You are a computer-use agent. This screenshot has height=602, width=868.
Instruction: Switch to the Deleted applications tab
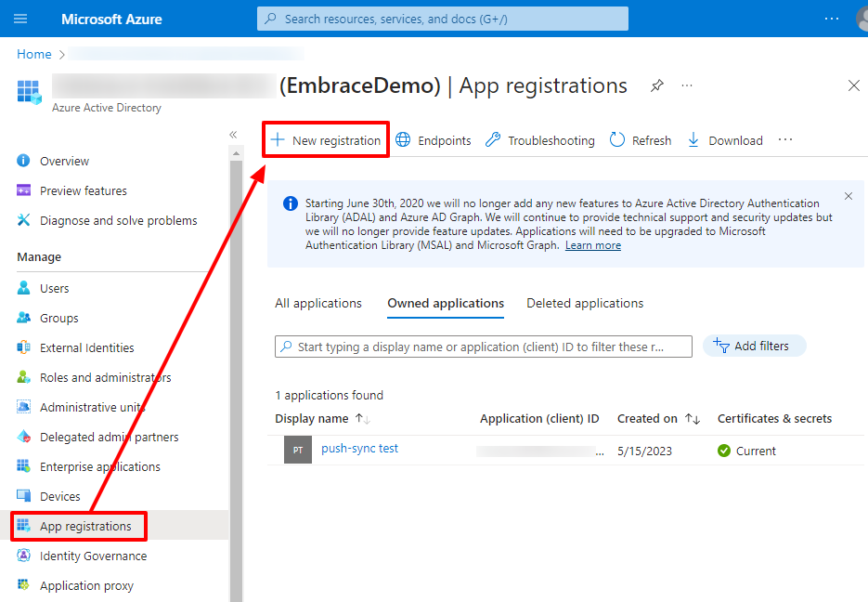click(x=585, y=304)
